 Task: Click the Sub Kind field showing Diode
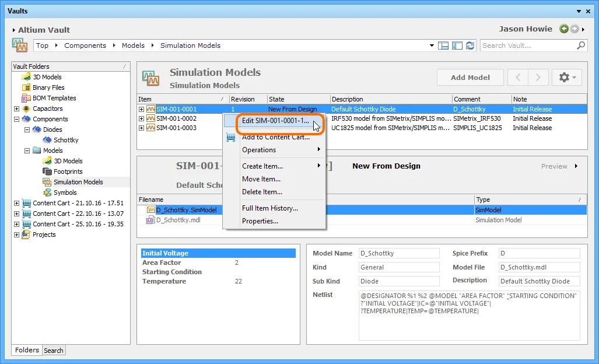click(399, 281)
